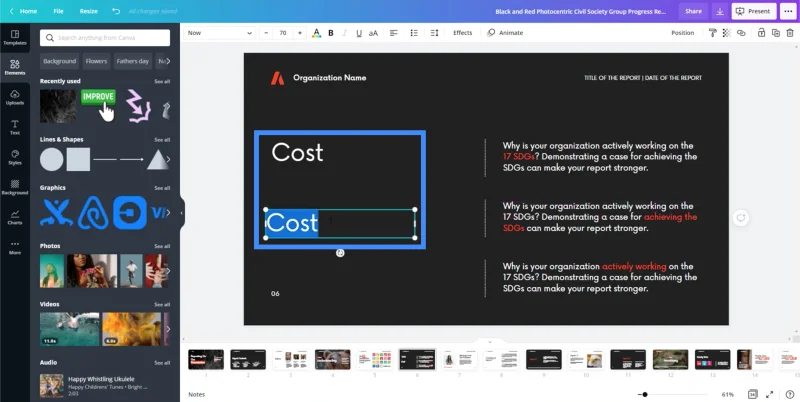Click the copy style paint roller icon

pyautogui.click(x=712, y=33)
